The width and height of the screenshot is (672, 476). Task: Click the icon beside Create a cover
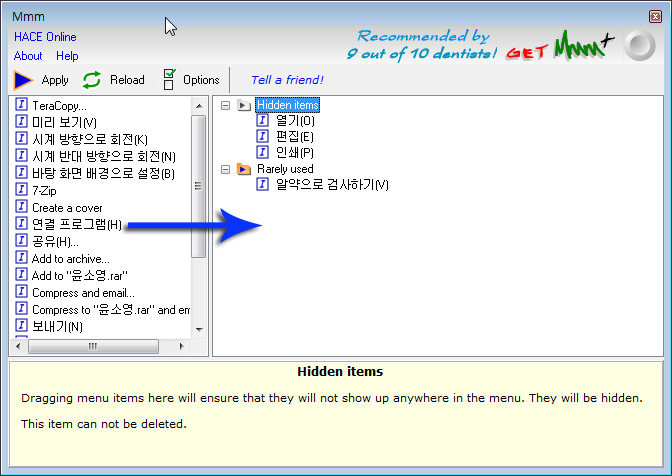pyautogui.click(x=21, y=207)
